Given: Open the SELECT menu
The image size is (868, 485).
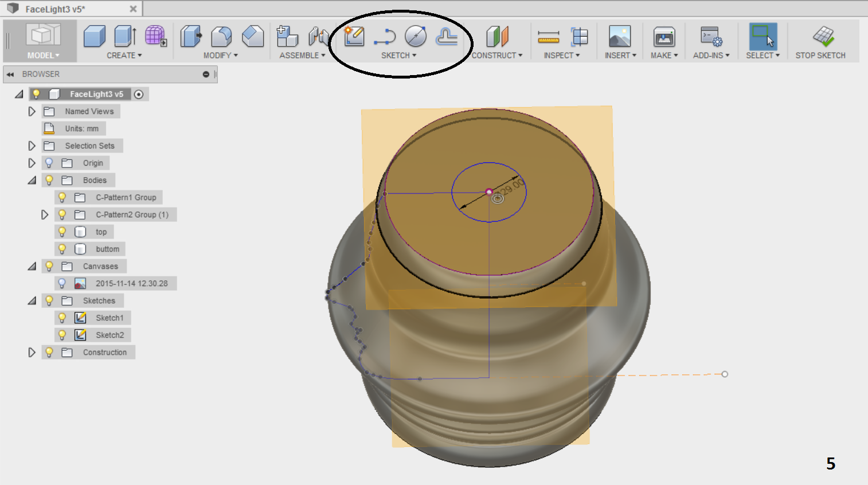Looking at the screenshot, I should [x=763, y=56].
